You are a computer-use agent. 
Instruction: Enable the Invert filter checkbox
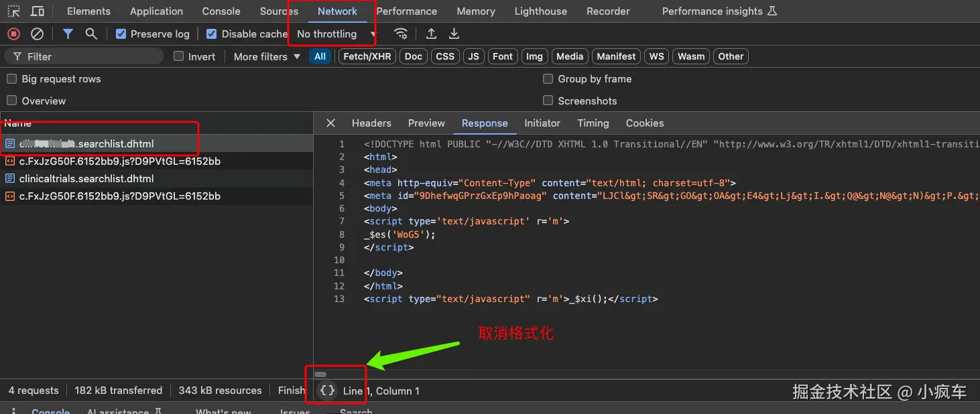(x=178, y=56)
